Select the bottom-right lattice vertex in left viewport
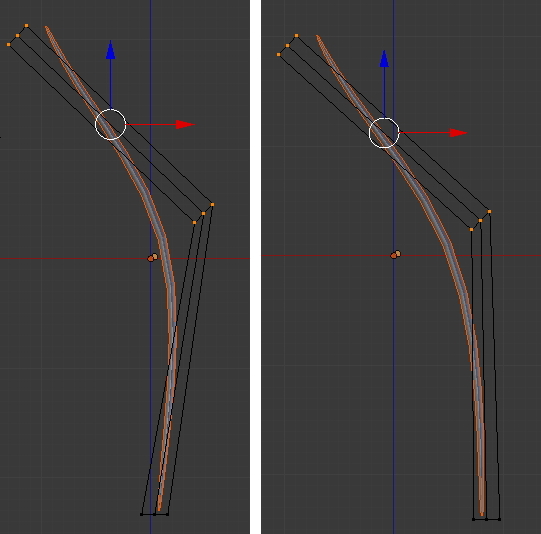This screenshot has height=534, width=541. coord(168,514)
